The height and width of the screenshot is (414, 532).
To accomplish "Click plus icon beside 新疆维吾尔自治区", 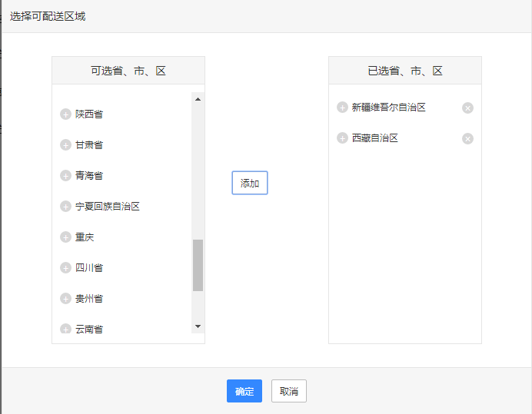I will point(342,108).
